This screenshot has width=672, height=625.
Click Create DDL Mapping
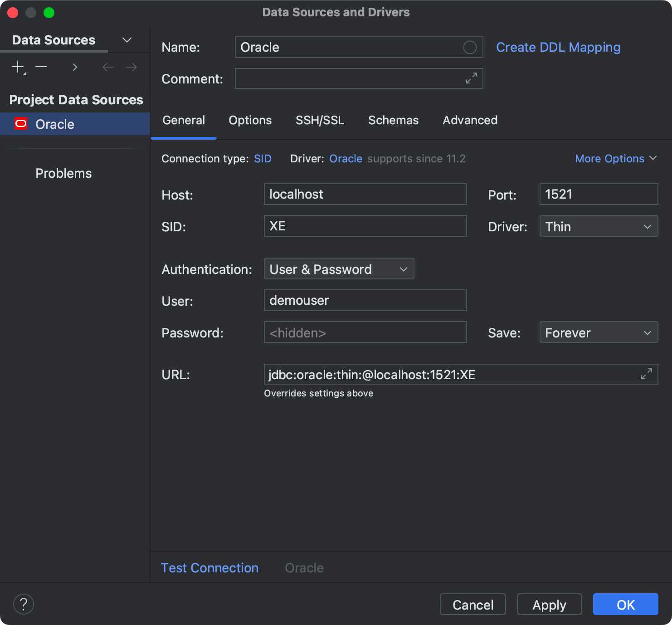558,47
